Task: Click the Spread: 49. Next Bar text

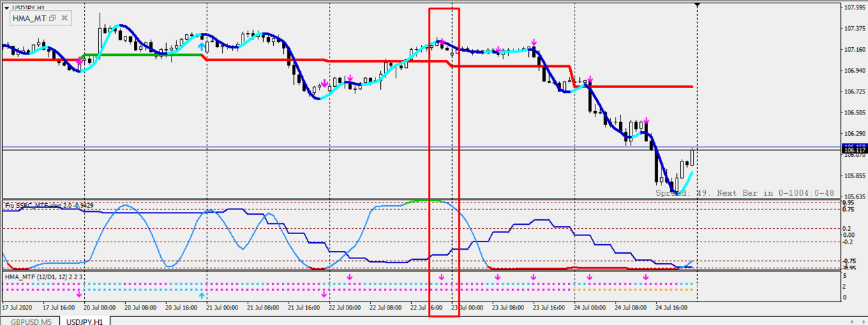Action: coord(745,192)
